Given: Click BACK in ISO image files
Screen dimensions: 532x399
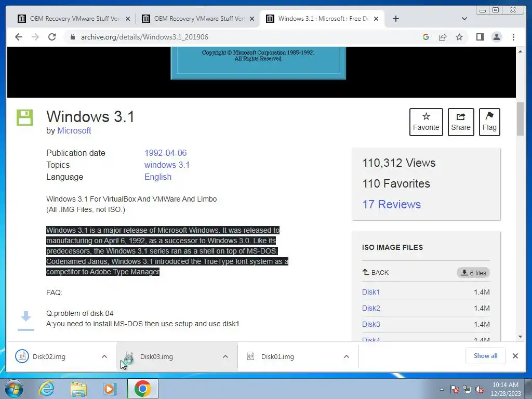Looking at the screenshot, I should (x=376, y=272).
